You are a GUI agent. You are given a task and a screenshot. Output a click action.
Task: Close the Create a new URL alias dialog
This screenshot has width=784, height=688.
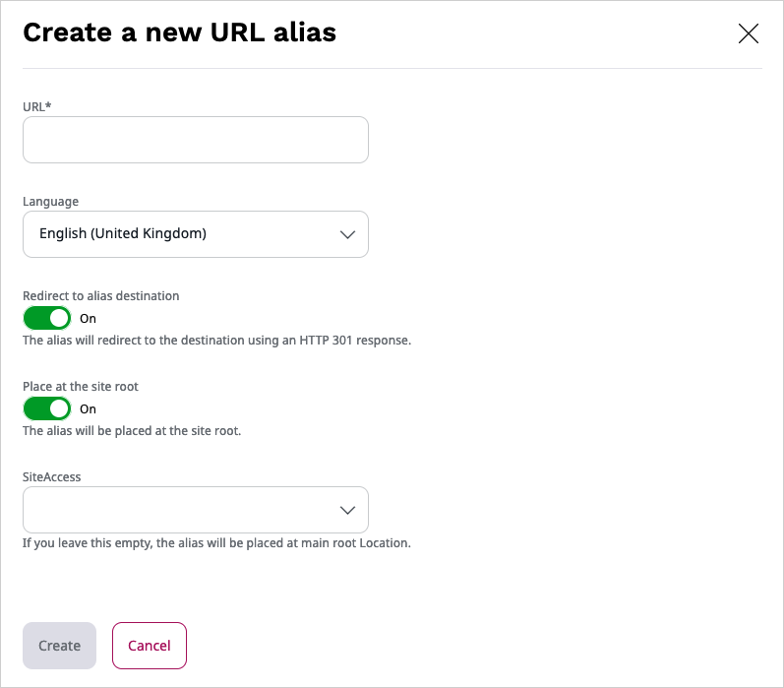coord(748,34)
